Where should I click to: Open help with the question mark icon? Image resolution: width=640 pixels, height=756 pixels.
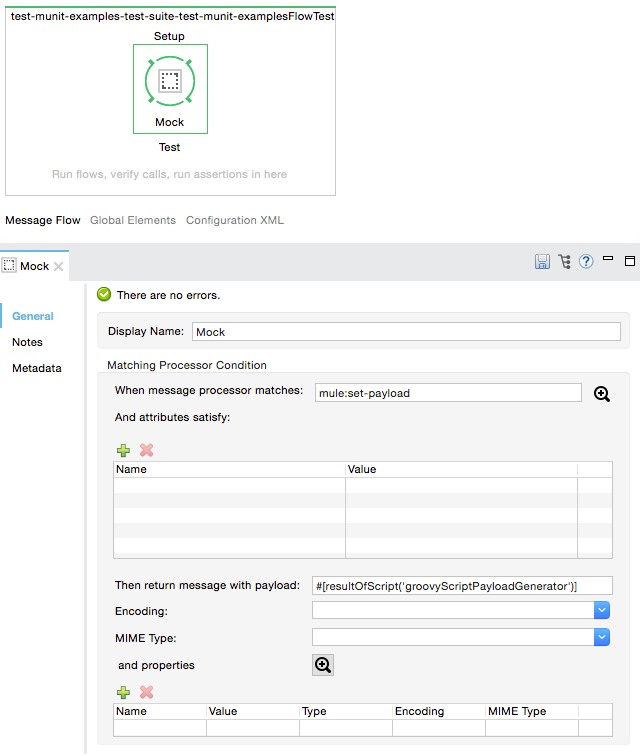point(586,262)
